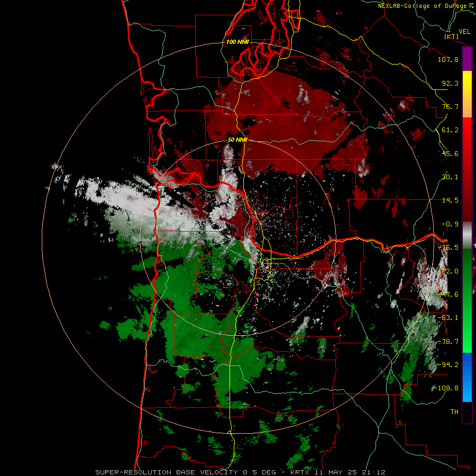
Task: Click the -78.7 velocity scale value
Action: (x=448, y=342)
